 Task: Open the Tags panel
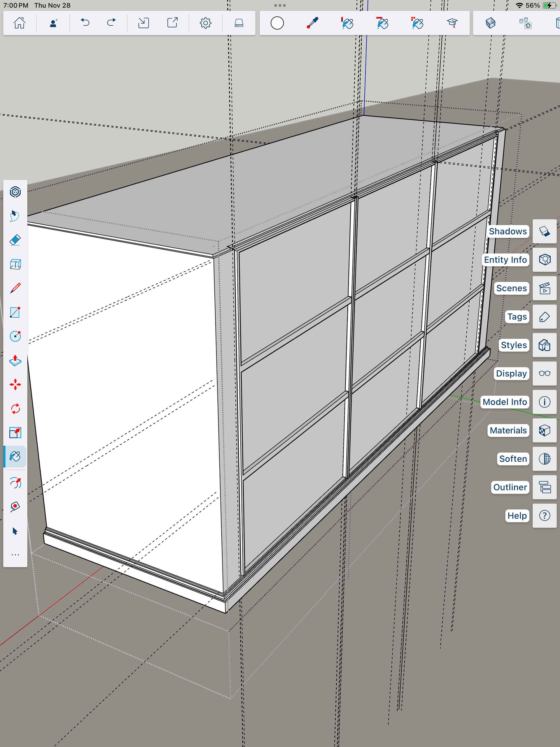[x=545, y=317]
